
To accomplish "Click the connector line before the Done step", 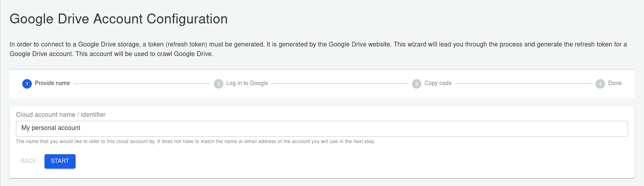I will pos(523,84).
